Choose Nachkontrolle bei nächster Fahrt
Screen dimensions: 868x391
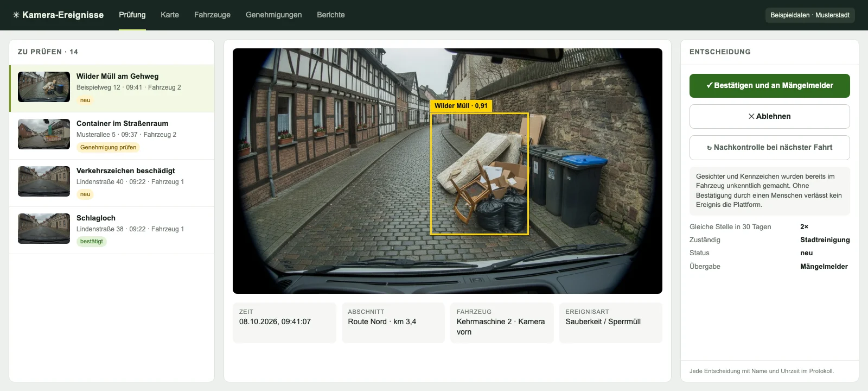[770, 148]
